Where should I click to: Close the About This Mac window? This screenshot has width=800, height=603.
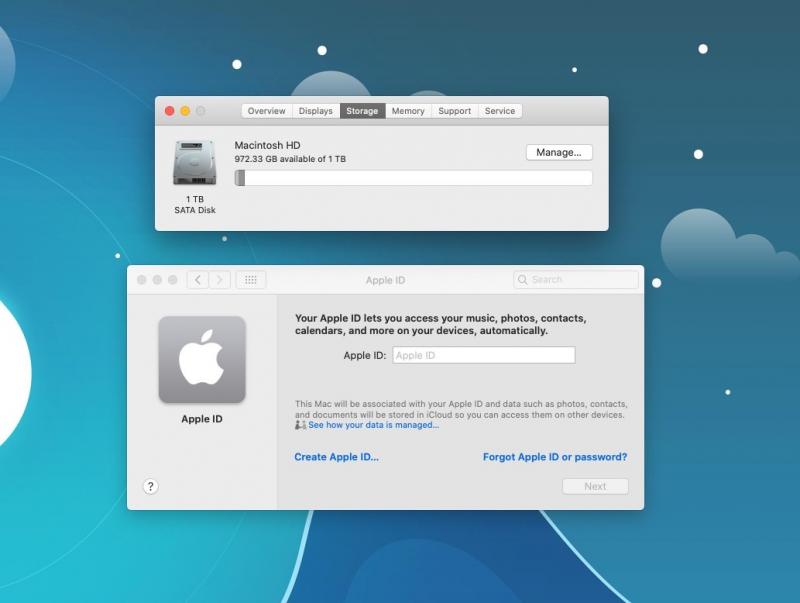coord(170,111)
